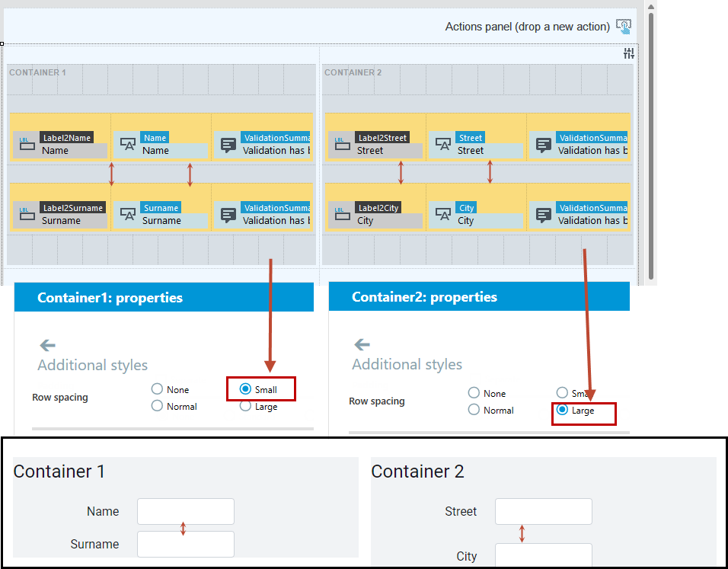Focus the Surname input in Container 1 preview
Viewport: 728px width, 569px height.
(x=186, y=544)
